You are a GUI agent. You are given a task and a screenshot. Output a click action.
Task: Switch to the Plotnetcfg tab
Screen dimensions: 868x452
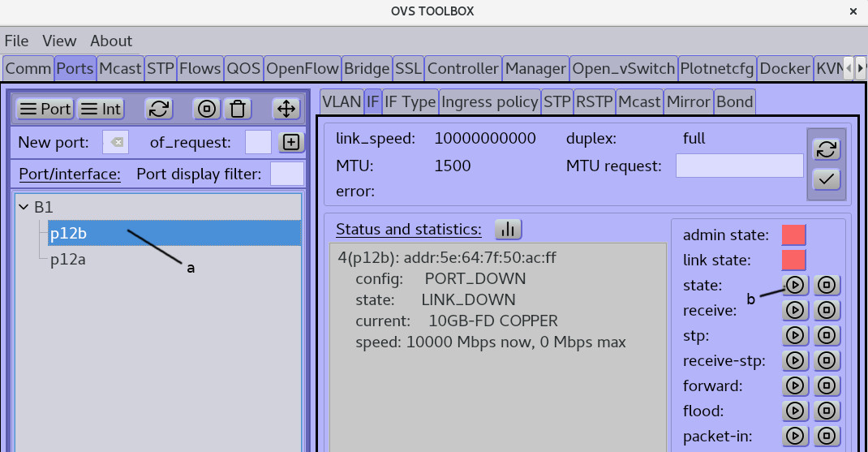[x=717, y=69]
